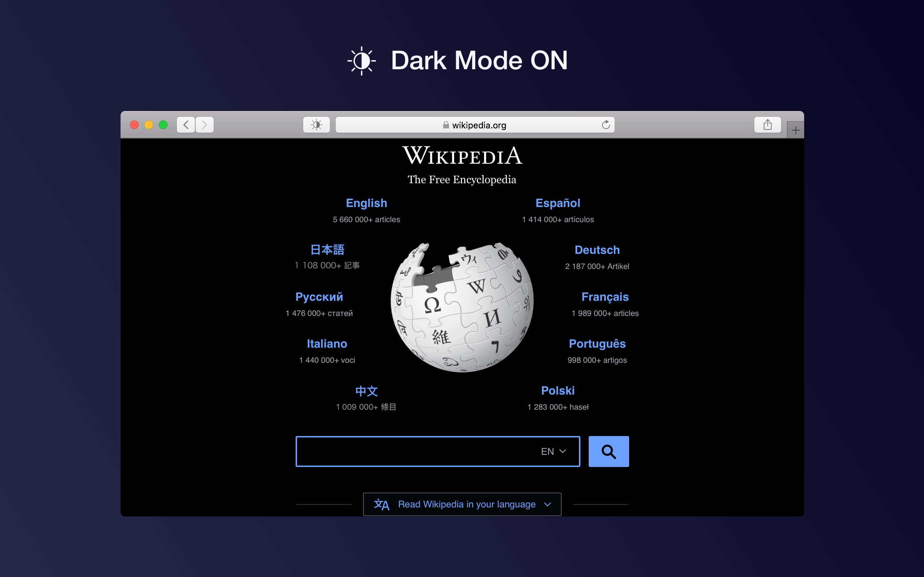Click the search magnifier button
924x577 pixels.
[608, 451]
